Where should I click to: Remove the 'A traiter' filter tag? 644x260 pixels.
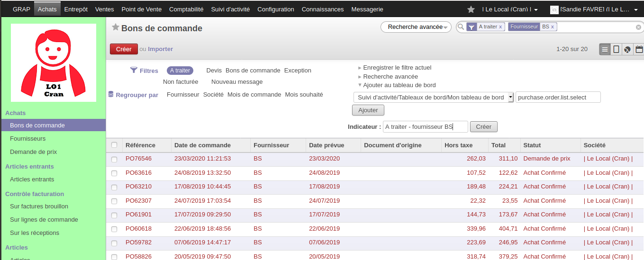500,27
